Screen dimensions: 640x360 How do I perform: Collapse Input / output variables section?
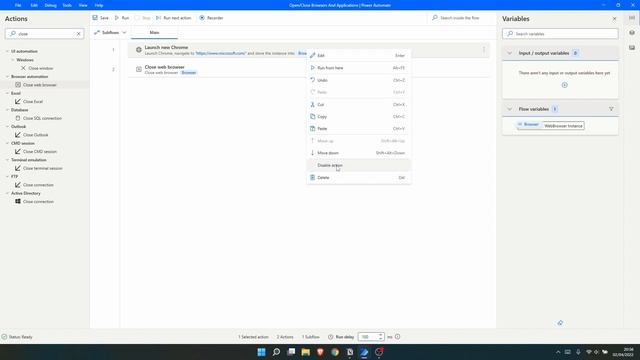click(509, 53)
